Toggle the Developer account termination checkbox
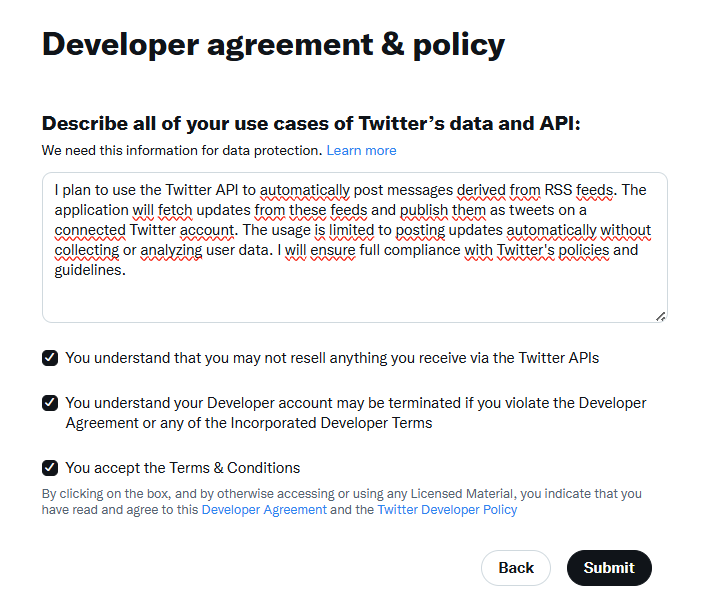 [x=50, y=403]
